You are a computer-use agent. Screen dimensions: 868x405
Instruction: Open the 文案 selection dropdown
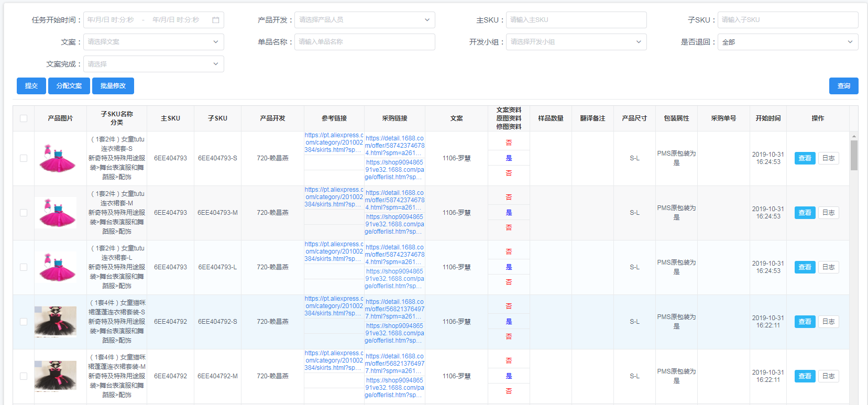coord(153,42)
